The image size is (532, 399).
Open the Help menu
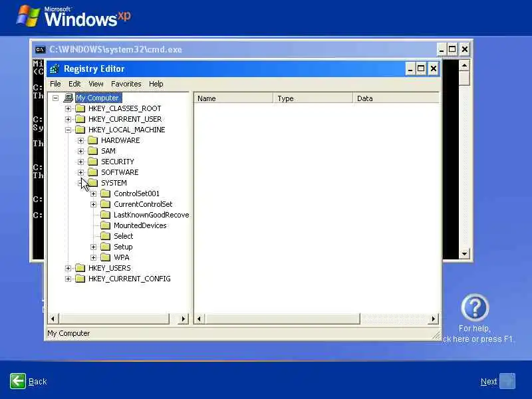(156, 84)
